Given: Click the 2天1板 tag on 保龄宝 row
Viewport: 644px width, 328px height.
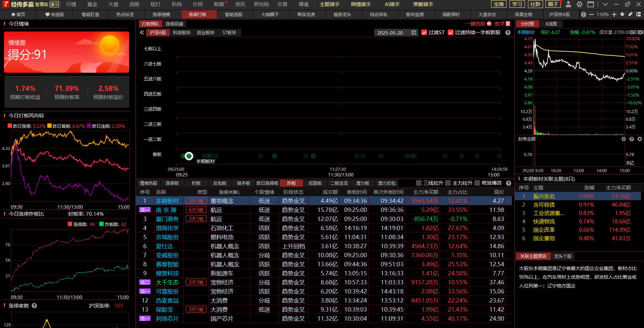Looking at the screenshot, I should [x=196, y=310].
